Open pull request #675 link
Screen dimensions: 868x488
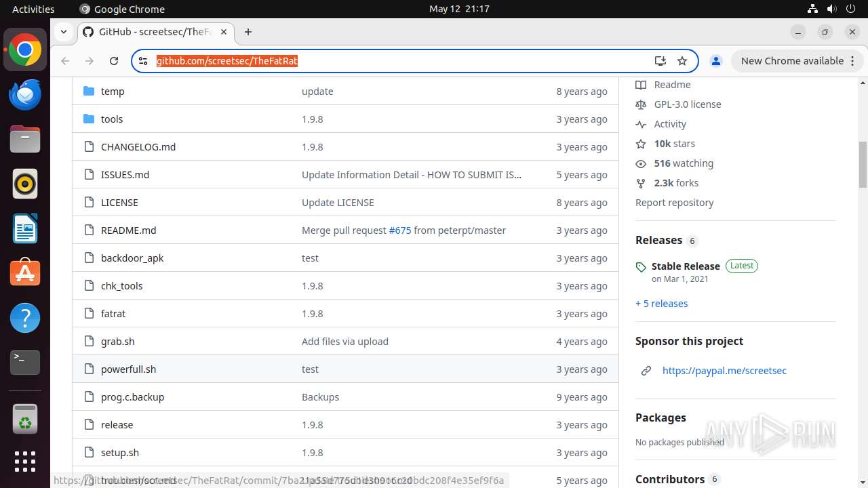400,230
